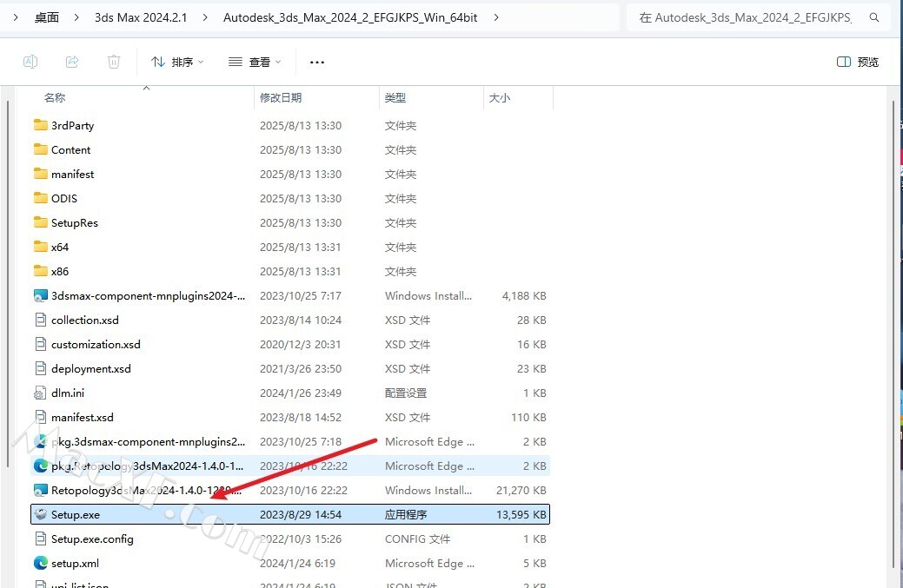903x588 pixels.
Task: Click the 应用程序 type cell
Action: tap(406, 515)
